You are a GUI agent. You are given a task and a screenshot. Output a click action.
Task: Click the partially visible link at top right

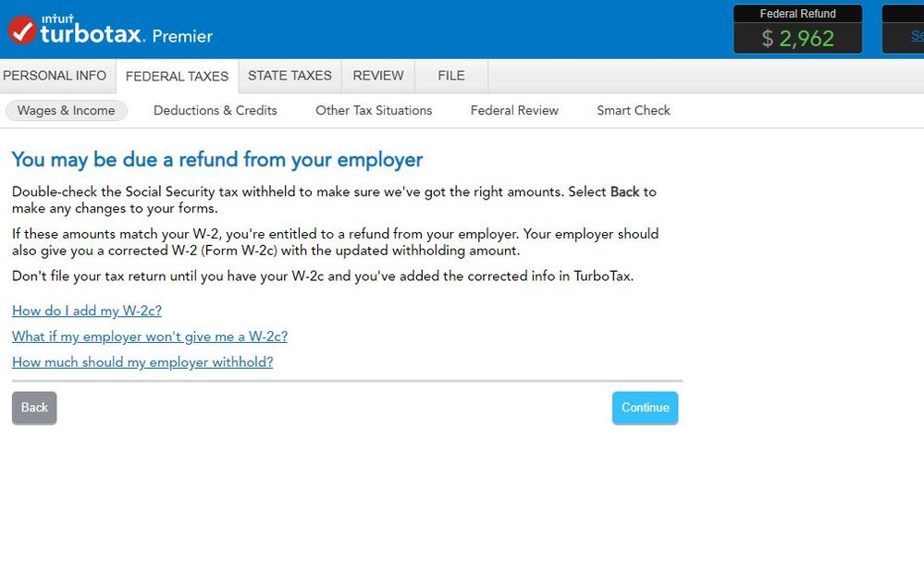916,36
